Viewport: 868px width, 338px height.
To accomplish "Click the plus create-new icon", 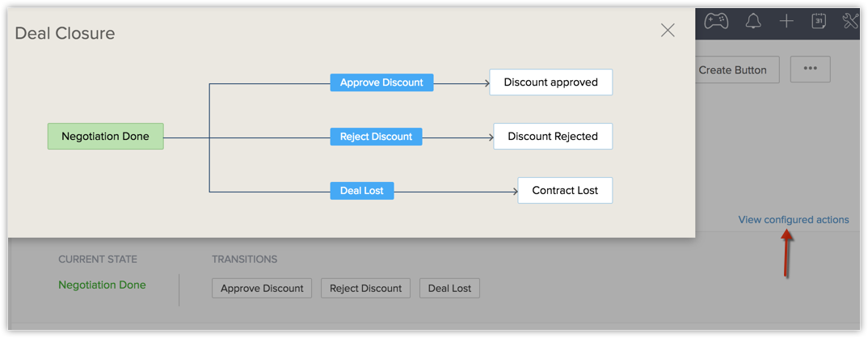I will pos(786,22).
